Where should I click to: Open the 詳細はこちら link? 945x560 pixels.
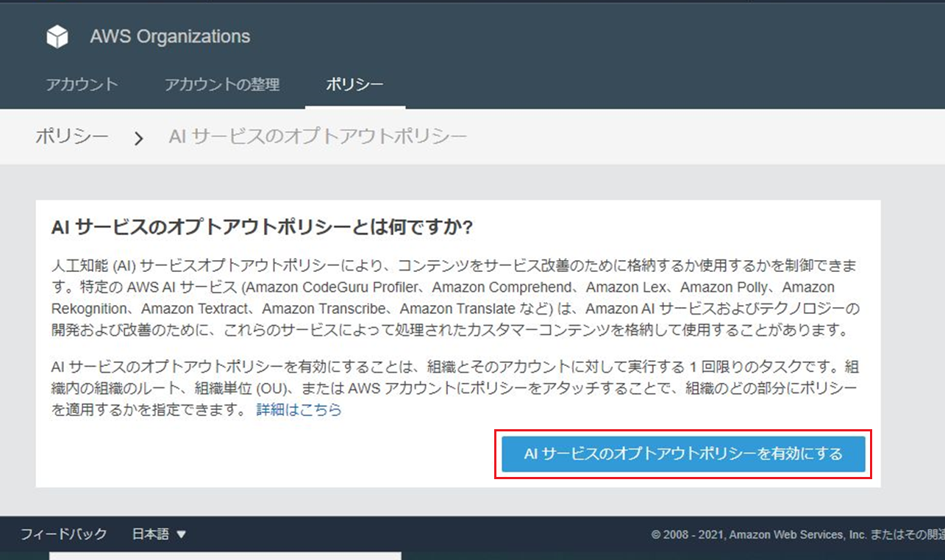(299, 410)
